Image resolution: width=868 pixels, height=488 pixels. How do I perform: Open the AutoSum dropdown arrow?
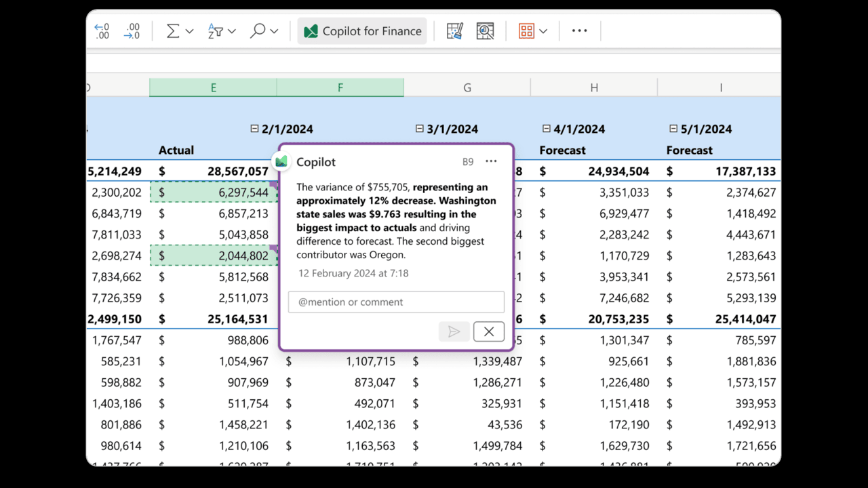pyautogui.click(x=190, y=31)
